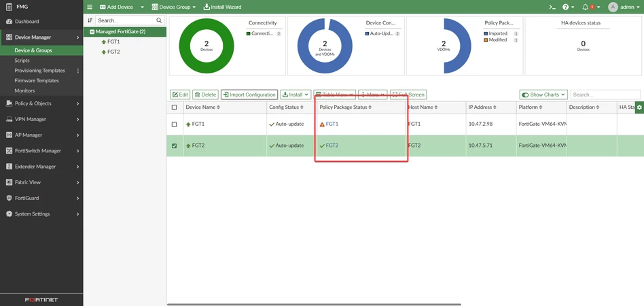The width and height of the screenshot is (644, 306).
Task: Collapse the Managed FortiGate tree group
Action: point(92,32)
